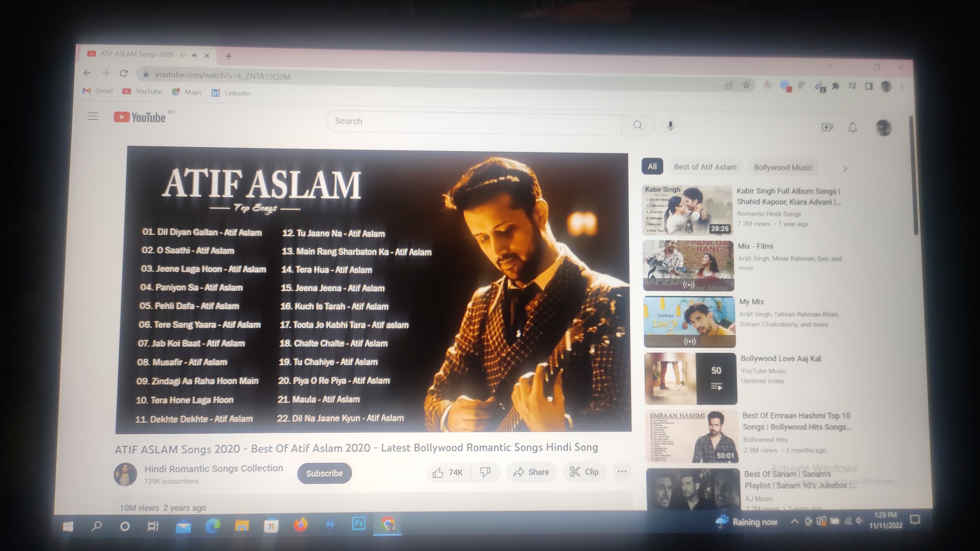Open the Gmail bookmark
The width and height of the screenshot is (980, 551).
pyautogui.click(x=98, y=91)
